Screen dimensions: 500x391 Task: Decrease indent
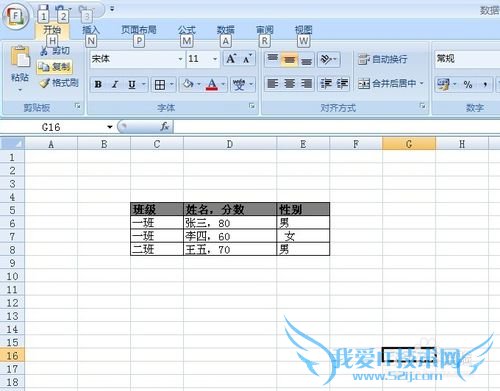coord(326,83)
